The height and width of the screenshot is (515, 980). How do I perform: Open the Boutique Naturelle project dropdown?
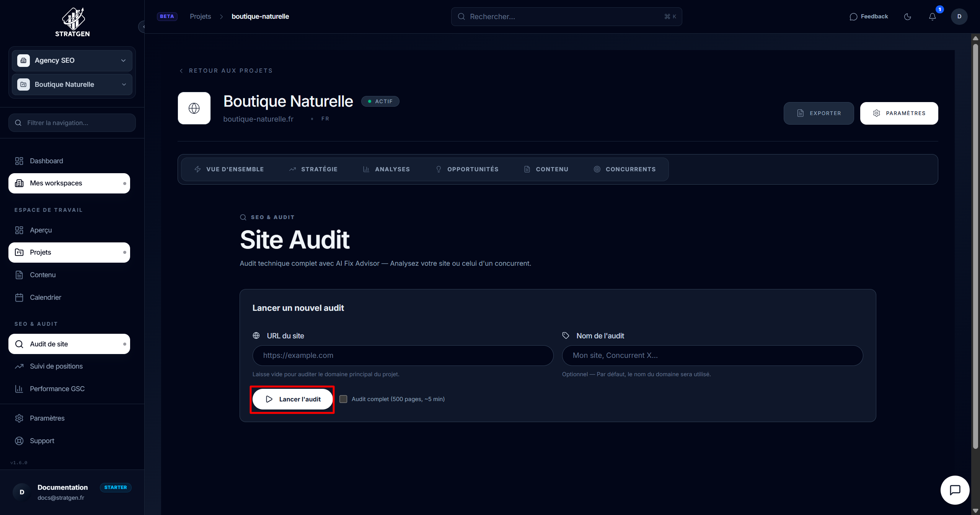tap(123, 84)
